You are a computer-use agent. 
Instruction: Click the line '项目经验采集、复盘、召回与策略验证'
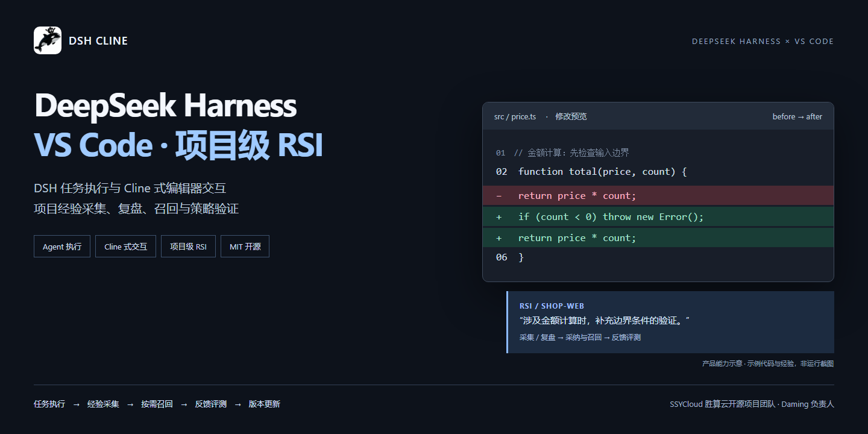pyautogui.click(x=136, y=209)
